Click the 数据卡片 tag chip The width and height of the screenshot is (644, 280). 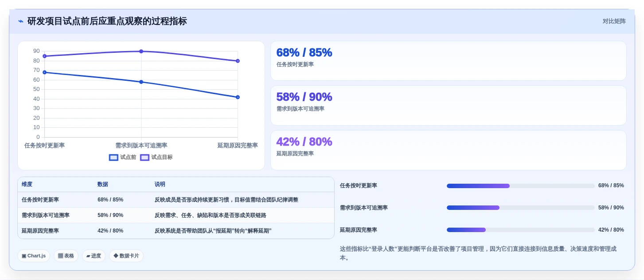[126, 256]
